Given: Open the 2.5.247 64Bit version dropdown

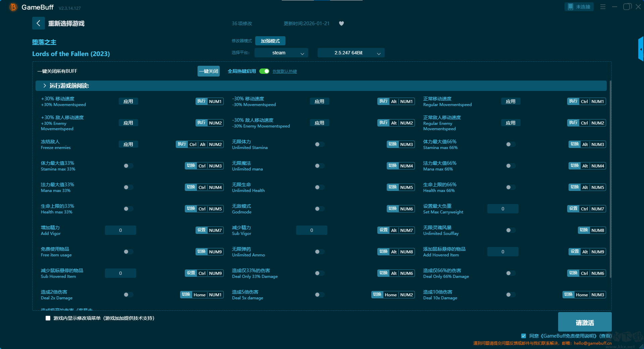Looking at the screenshot, I should point(351,53).
